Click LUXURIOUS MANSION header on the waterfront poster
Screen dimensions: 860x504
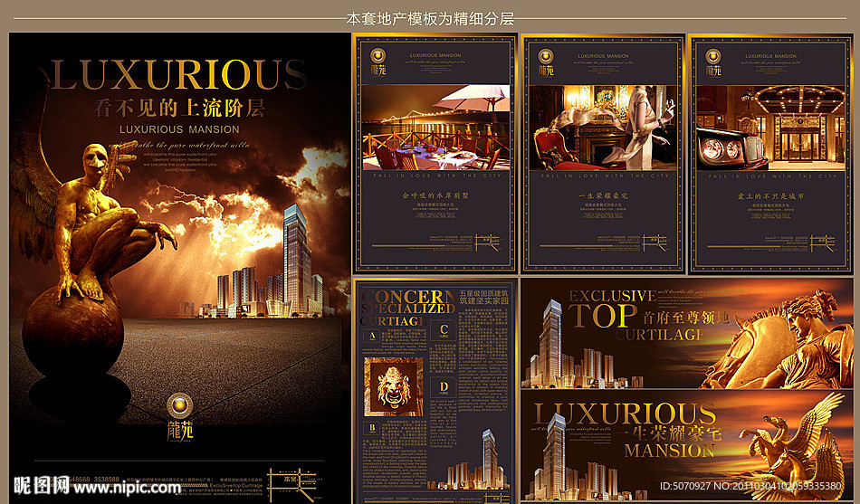435,55
